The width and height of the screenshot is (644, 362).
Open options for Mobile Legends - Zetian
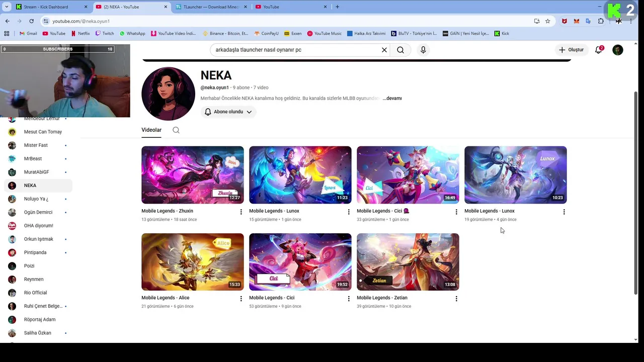click(456, 299)
